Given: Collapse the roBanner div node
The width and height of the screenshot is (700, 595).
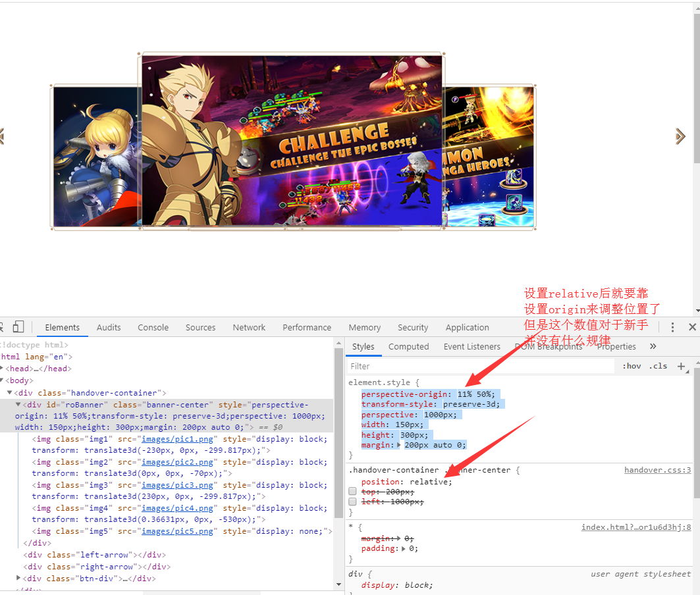Looking at the screenshot, I should click(18, 404).
